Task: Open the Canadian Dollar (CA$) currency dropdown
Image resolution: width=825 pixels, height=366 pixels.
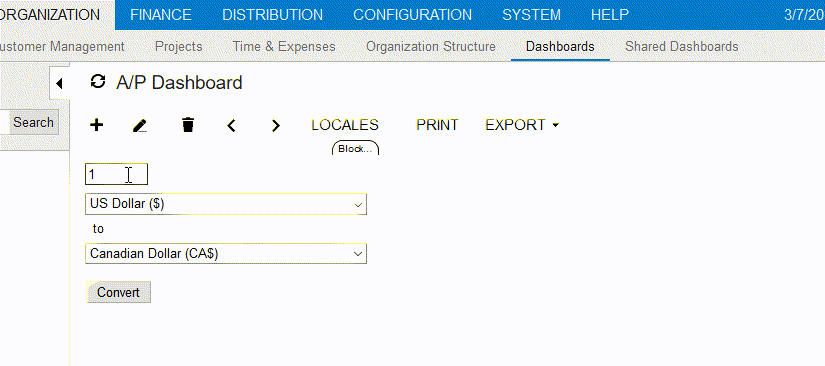Action: (x=226, y=253)
